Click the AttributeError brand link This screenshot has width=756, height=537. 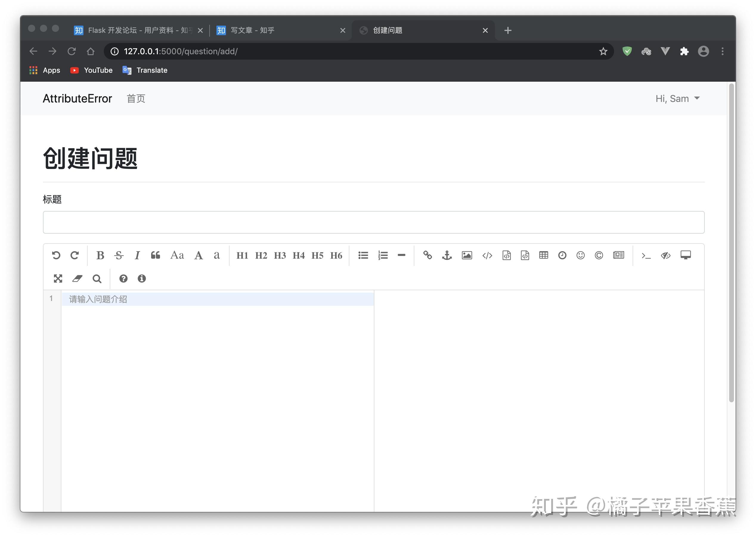click(78, 99)
